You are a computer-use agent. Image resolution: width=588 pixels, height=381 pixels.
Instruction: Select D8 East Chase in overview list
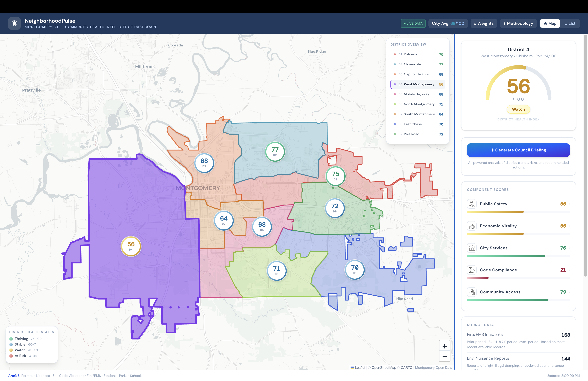tap(418, 124)
